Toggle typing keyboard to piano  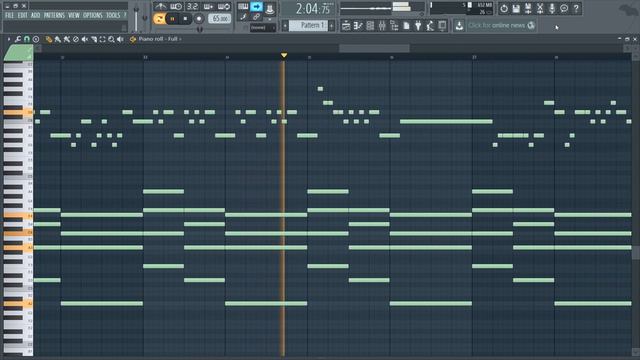pos(243,7)
